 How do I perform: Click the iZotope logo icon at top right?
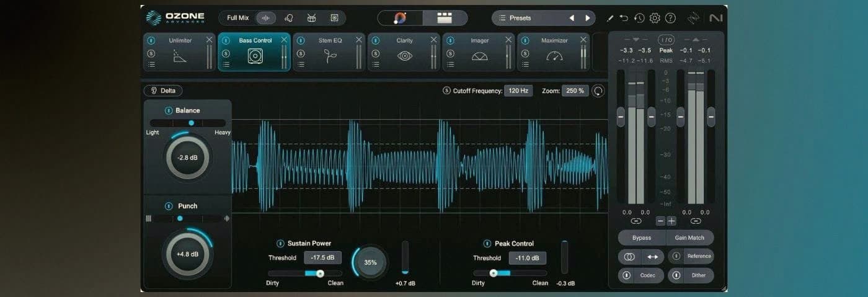693,18
